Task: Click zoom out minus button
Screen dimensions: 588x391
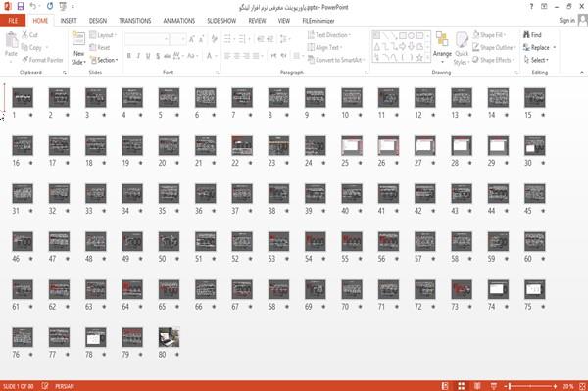Action: (506, 386)
